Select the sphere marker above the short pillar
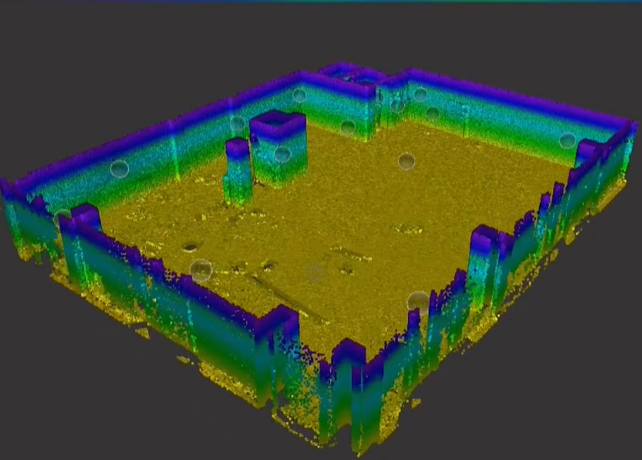Screen dimensions: 642x460 pyautogui.click(x=237, y=125)
